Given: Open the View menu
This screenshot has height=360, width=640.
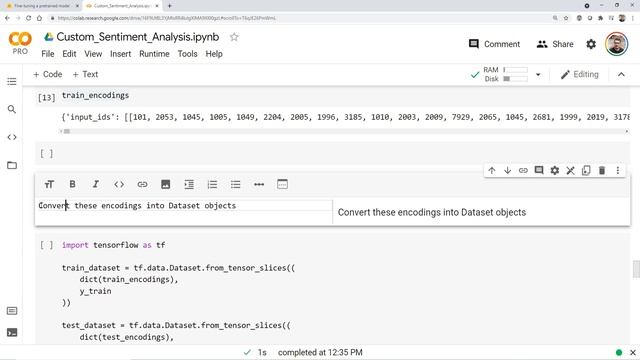Looking at the screenshot, I should [x=93, y=54].
